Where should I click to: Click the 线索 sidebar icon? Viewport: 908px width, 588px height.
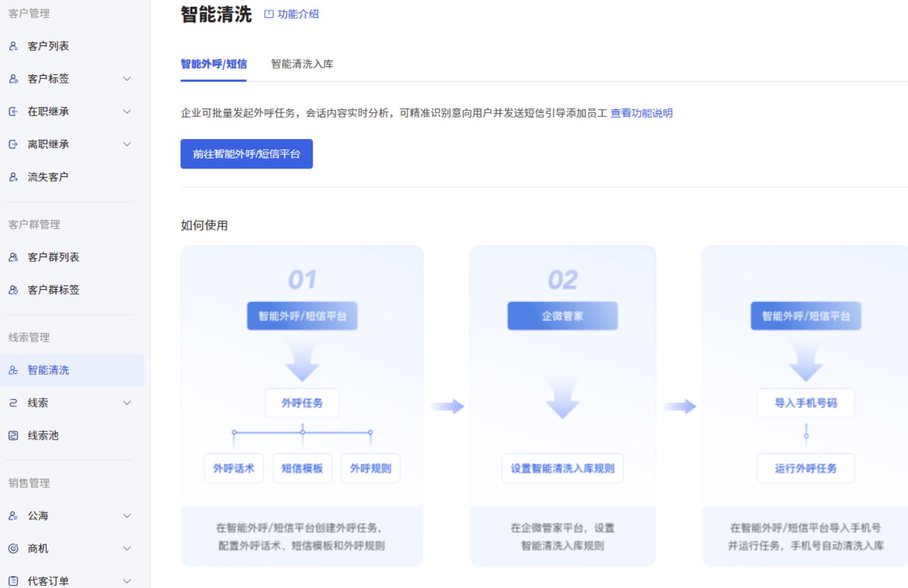coord(13,403)
